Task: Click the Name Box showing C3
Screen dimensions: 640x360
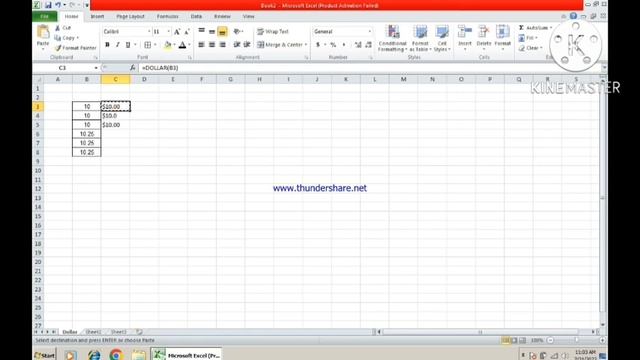Action: (x=63, y=68)
